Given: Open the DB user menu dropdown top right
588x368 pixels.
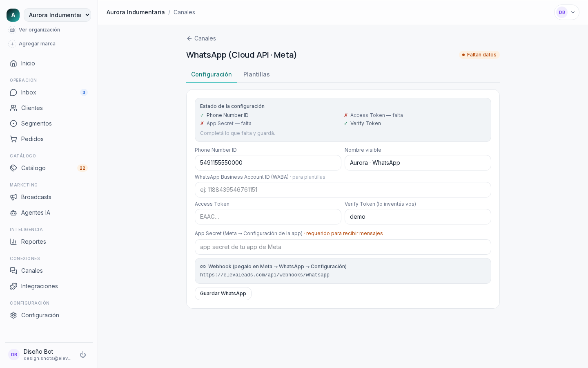Looking at the screenshot, I should (567, 12).
